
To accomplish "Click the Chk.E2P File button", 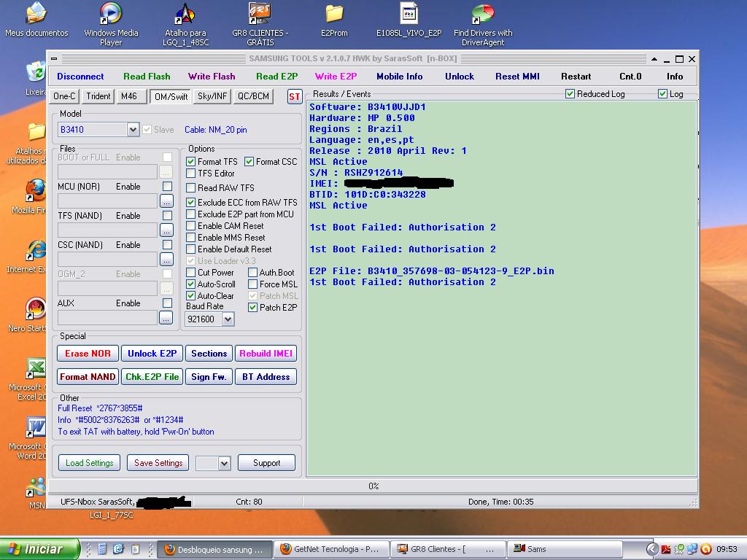I will click(x=152, y=377).
